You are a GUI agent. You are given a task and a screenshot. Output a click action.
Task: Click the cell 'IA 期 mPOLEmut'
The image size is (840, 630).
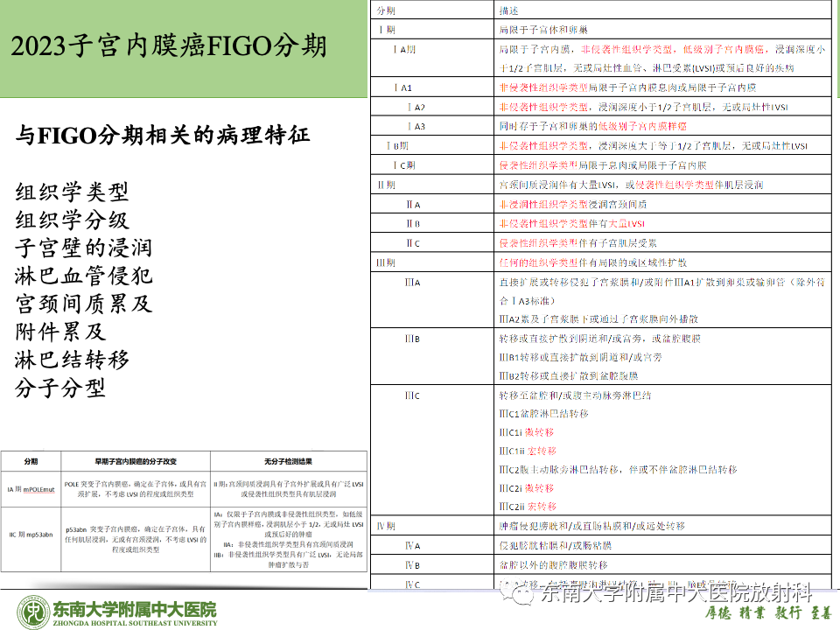tap(31, 489)
